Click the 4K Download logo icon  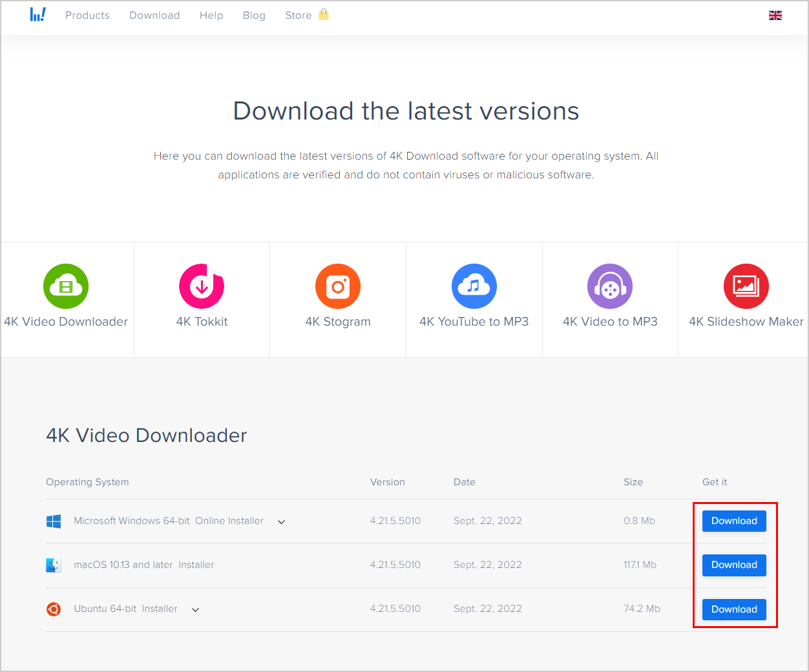pos(38,14)
